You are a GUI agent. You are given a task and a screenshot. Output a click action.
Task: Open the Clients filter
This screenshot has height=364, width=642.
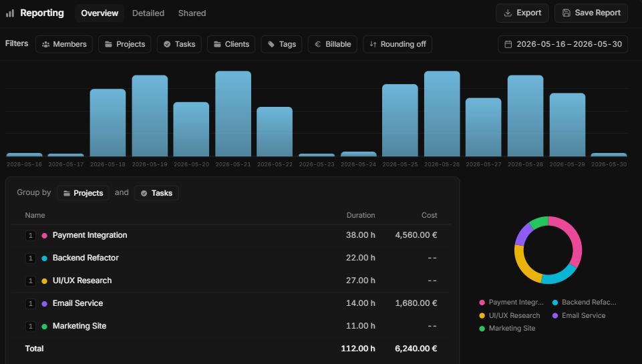(x=231, y=44)
